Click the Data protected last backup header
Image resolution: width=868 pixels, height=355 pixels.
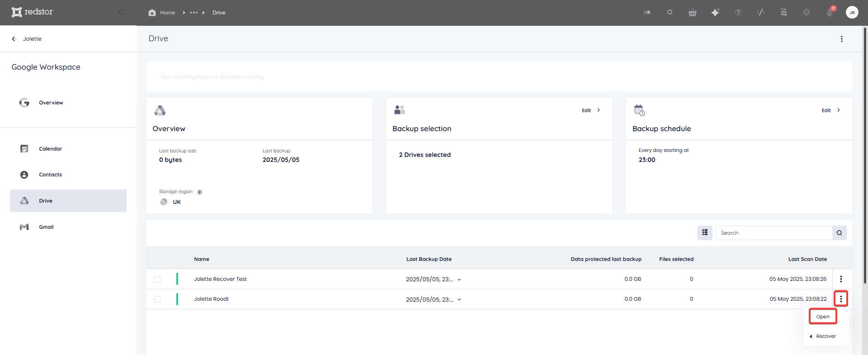(606, 259)
